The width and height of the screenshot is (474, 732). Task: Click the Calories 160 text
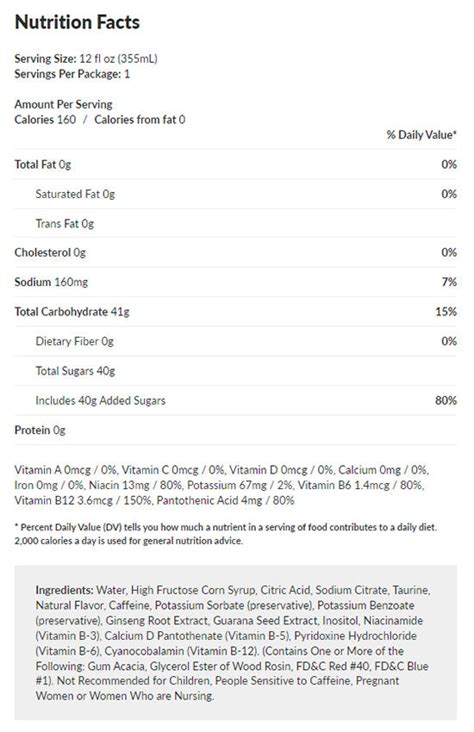pyautogui.click(x=45, y=120)
